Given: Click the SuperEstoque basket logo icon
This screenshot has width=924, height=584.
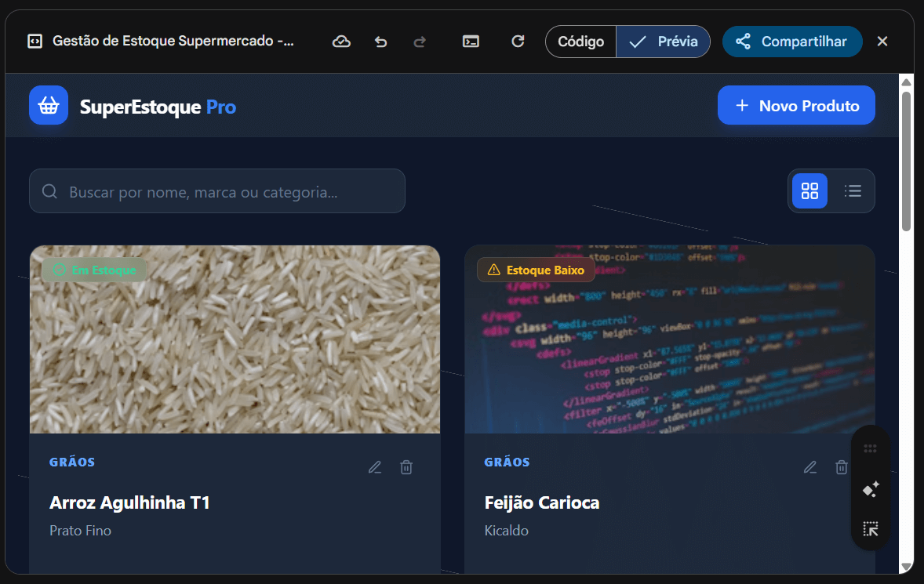Looking at the screenshot, I should pos(49,105).
